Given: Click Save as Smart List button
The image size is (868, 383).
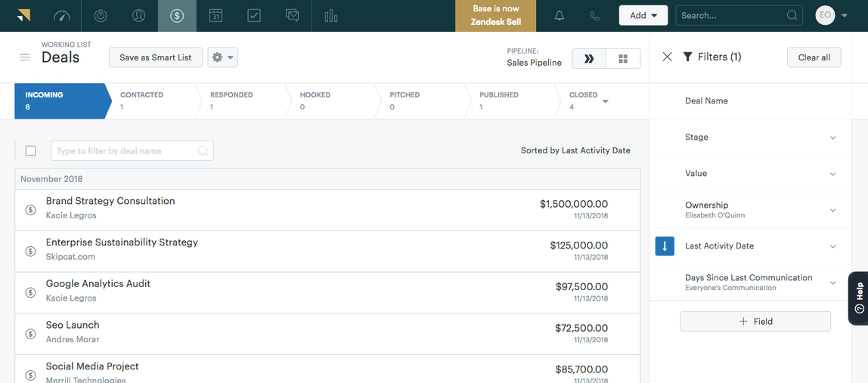Looking at the screenshot, I should tap(156, 57).
